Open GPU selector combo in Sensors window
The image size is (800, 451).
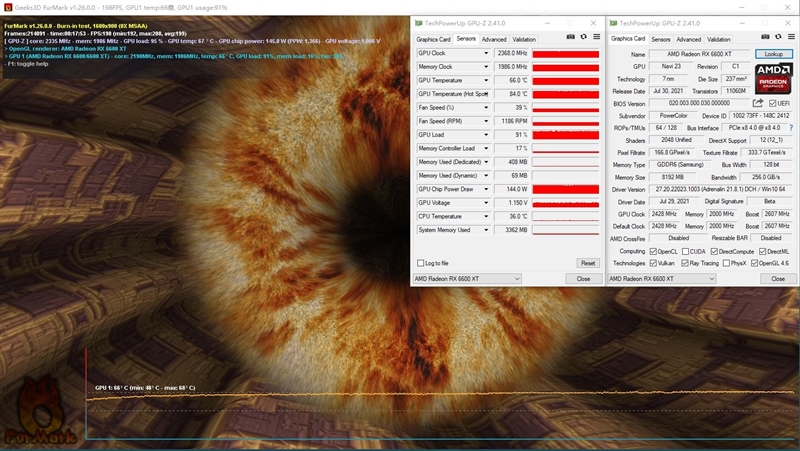point(467,279)
